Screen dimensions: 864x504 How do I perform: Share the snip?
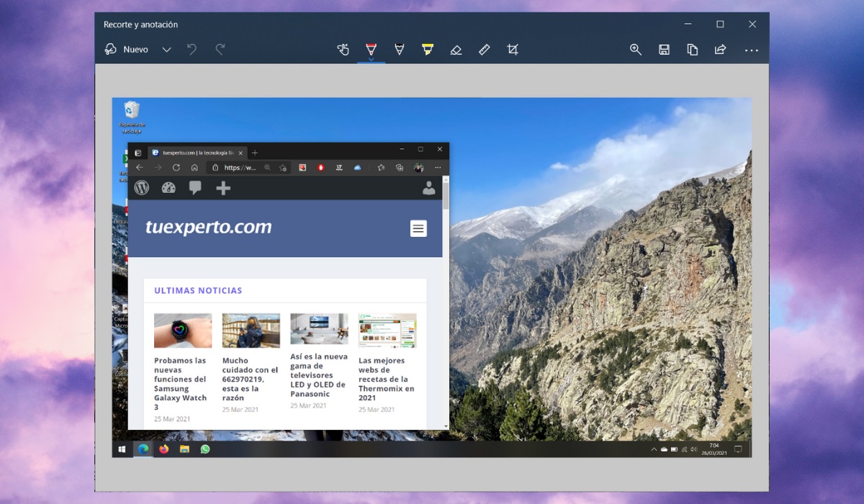coord(720,50)
